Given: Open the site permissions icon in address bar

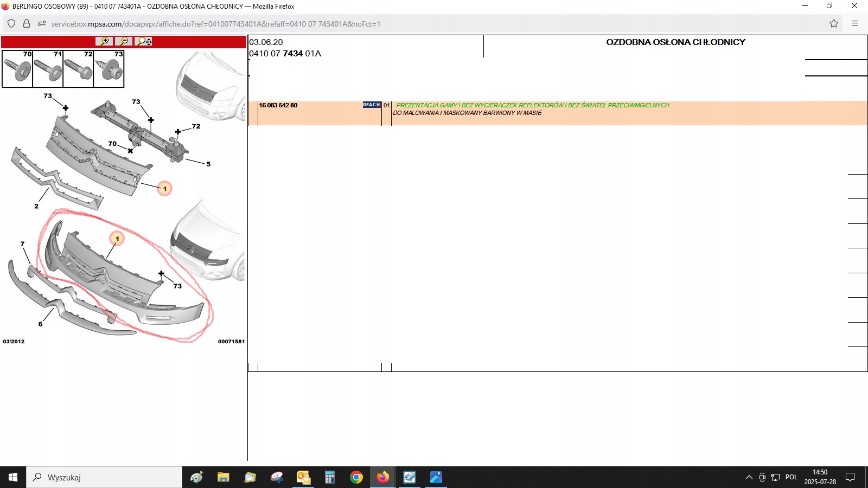Looking at the screenshot, I should tap(41, 23).
